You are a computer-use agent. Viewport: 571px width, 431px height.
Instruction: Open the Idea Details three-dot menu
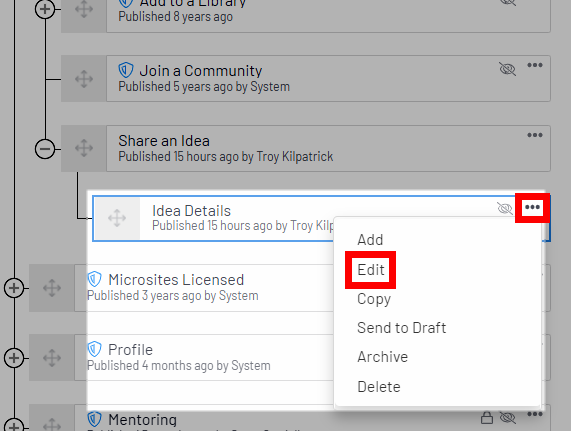coord(532,207)
